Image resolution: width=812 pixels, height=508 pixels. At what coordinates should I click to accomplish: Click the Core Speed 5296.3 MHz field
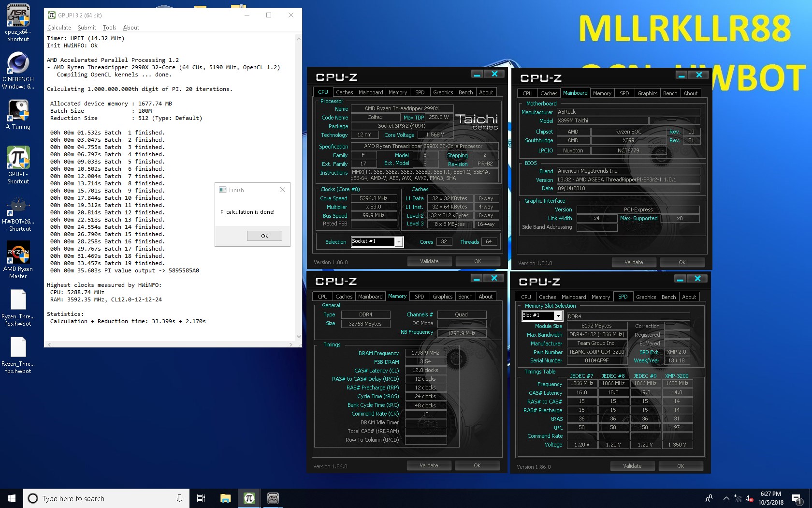click(x=374, y=198)
